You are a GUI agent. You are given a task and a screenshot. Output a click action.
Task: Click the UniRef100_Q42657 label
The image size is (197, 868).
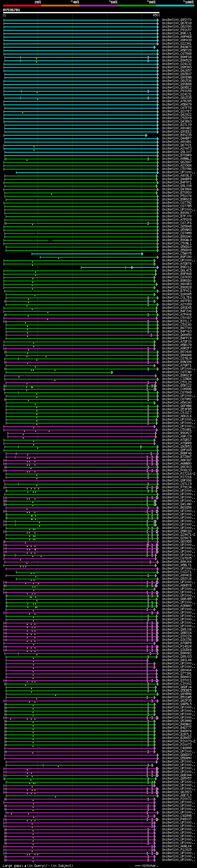point(176,71)
